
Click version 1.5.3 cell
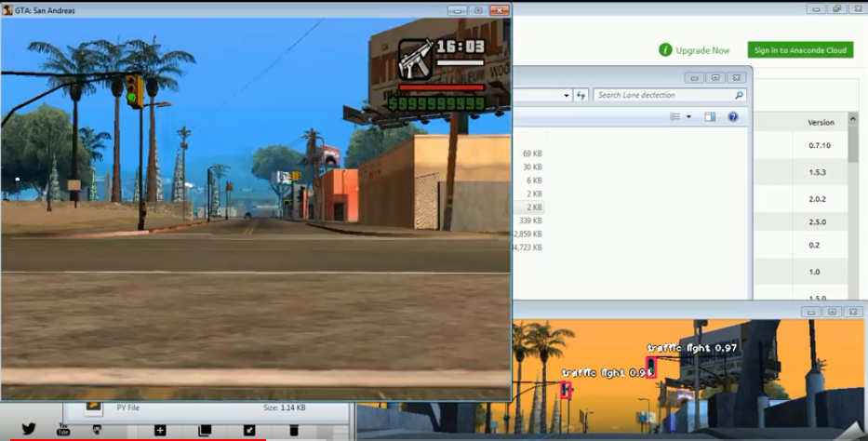point(817,172)
